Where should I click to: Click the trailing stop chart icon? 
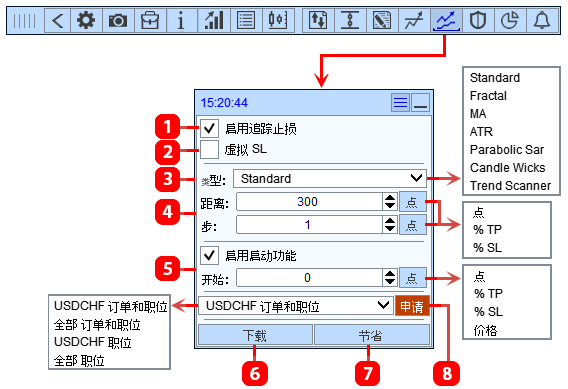(x=446, y=21)
